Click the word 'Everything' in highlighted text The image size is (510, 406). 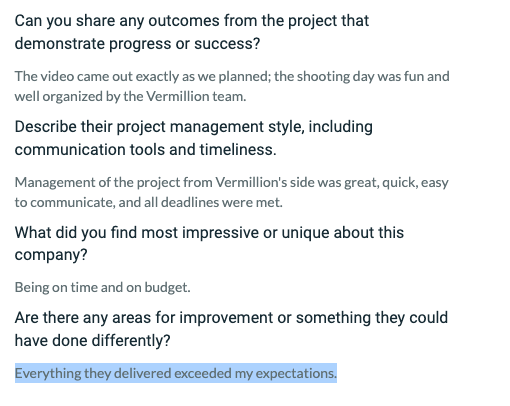48,373
